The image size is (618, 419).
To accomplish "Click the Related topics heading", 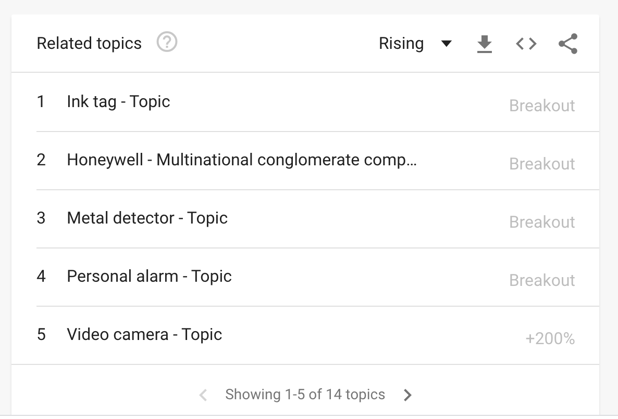I will click(x=89, y=43).
